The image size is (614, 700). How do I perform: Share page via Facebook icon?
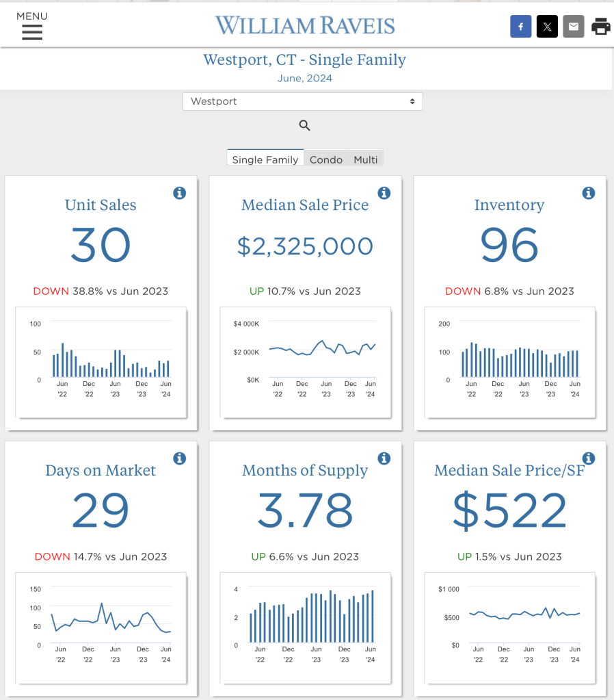pos(520,27)
